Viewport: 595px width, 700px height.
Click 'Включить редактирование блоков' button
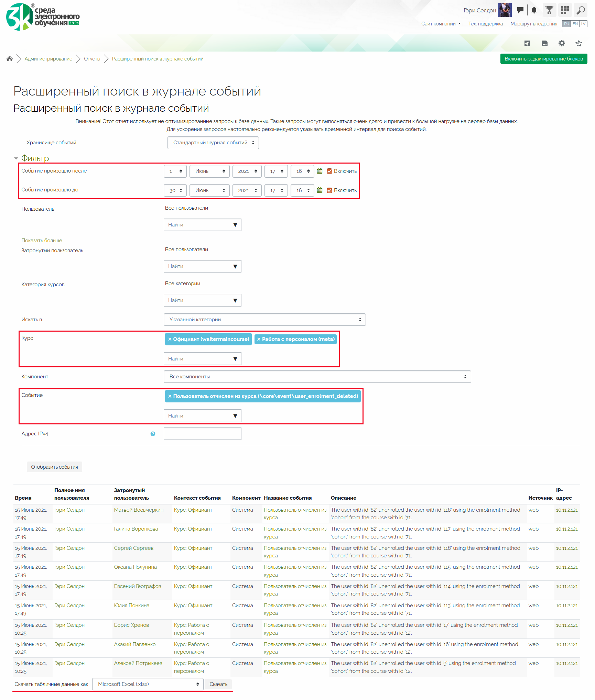pos(543,59)
